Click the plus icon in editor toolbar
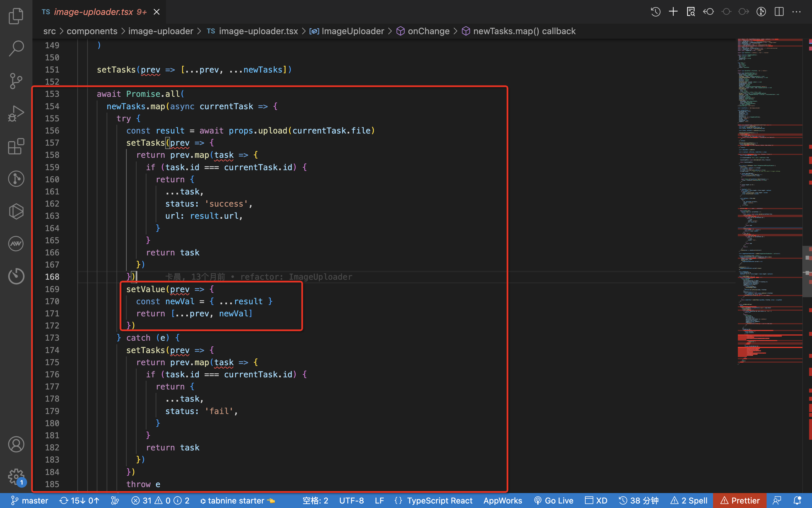812x508 pixels. pyautogui.click(x=673, y=12)
